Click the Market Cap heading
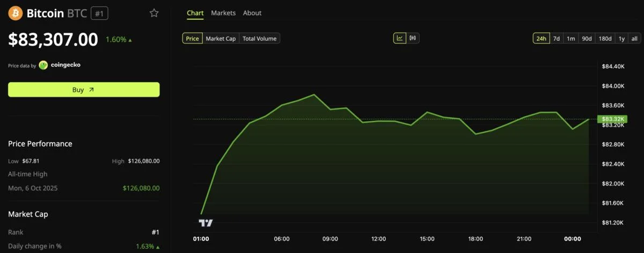The image size is (644, 253). (x=28, y=214)
